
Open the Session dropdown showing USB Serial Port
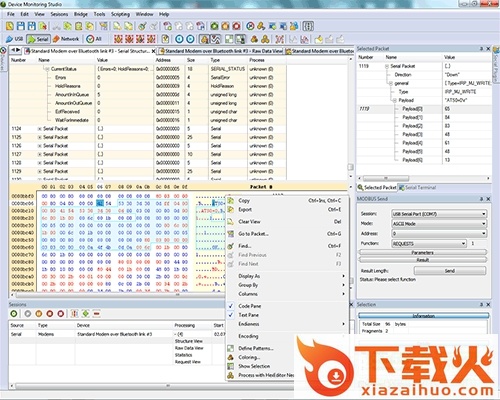pos(439,214)
